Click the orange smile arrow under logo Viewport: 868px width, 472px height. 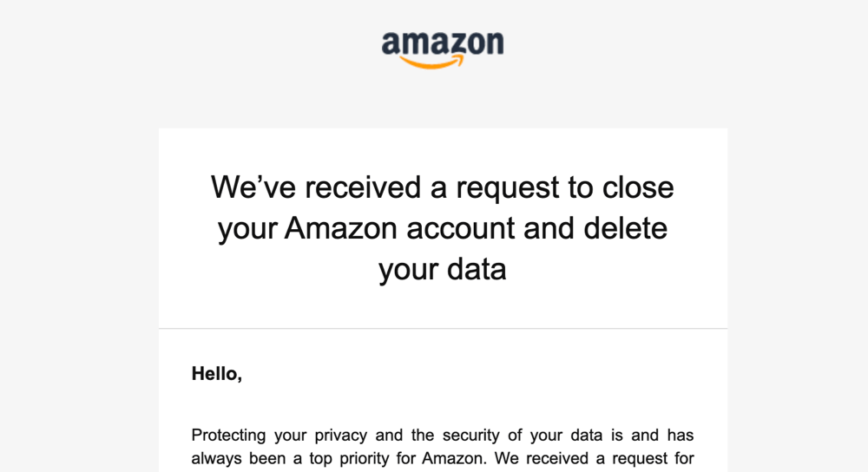[433, 62]
